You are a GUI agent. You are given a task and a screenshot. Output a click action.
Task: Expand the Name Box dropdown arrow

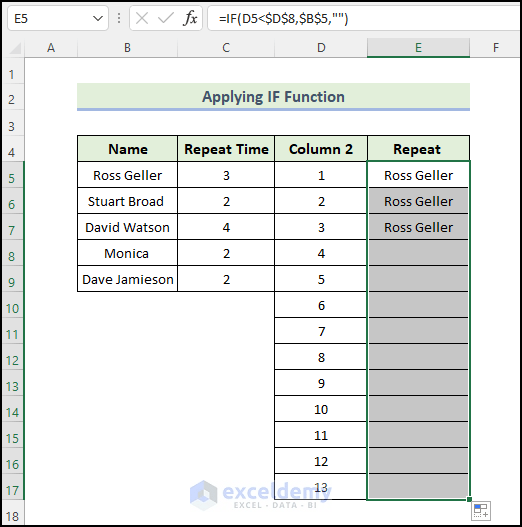pos(98,18)
